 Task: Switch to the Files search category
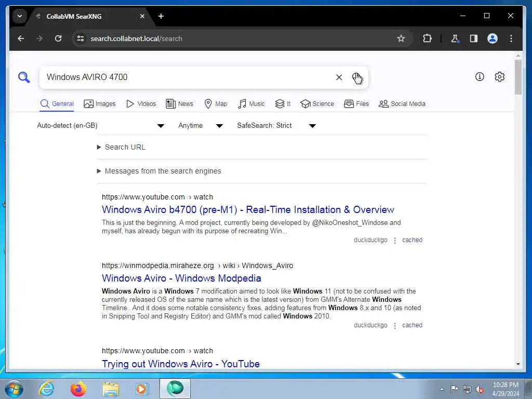[x=356, y=104]
